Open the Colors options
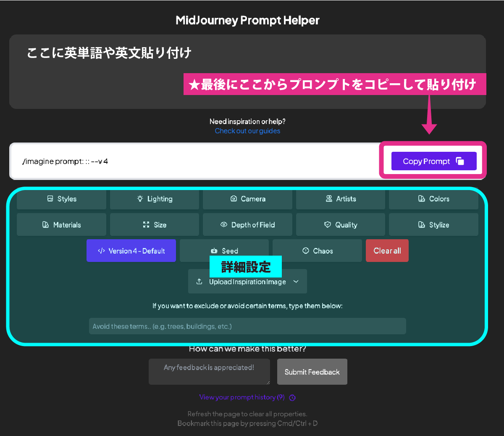The width and height of the screenshot is (504, 436). pyautogui.click(x=433, y=199)
